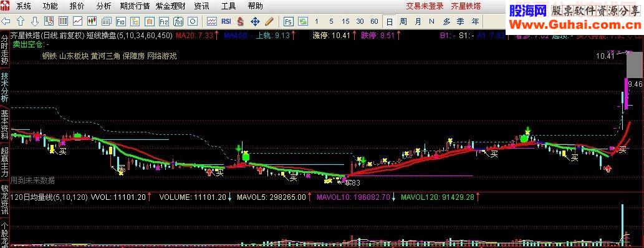Click the back left-arrow toolbar icon
644x248 pixels.
pos(6,21)
